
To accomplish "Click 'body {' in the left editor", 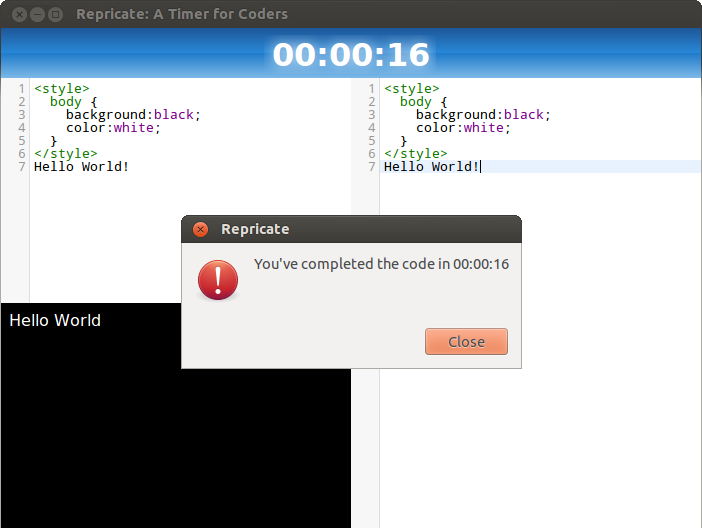I will (x=73, y=102).
